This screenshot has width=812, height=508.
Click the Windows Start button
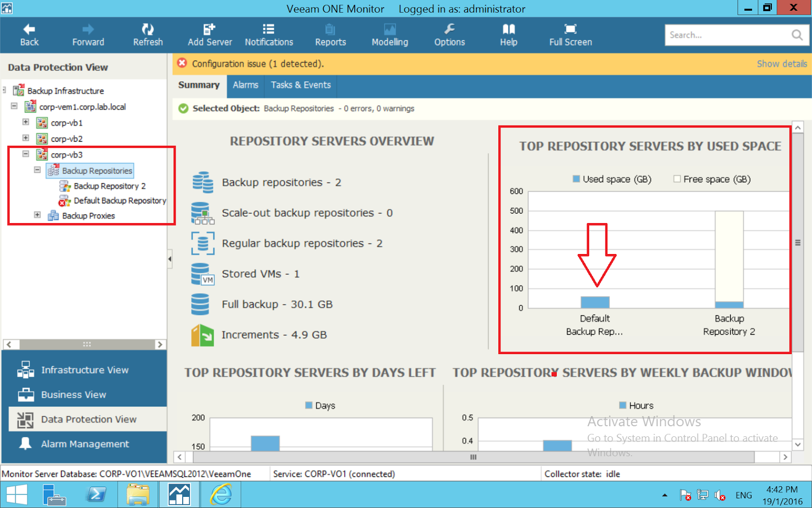(x=17, y=495)
